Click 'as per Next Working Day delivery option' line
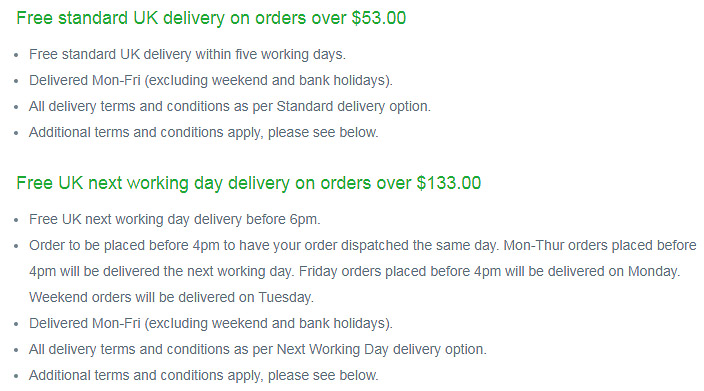The height and width of the screenshot is (391, 704). (258, 350)
